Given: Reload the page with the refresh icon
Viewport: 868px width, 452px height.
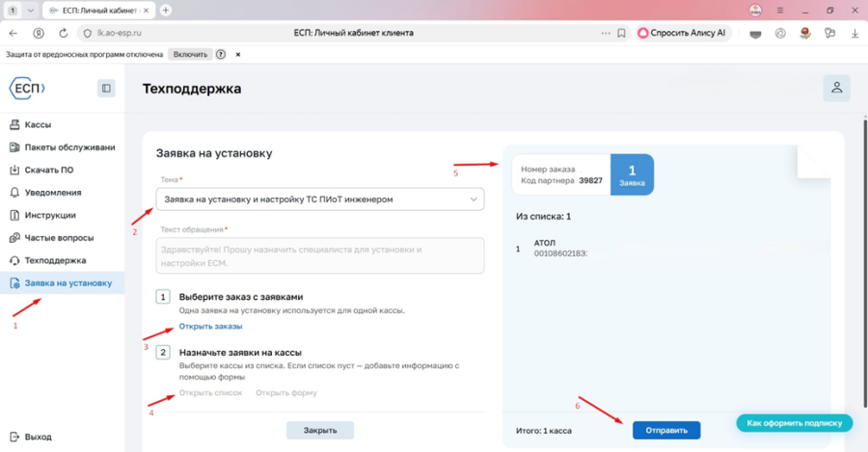Looking at the screenshot, I should click(x=63, y=33).
